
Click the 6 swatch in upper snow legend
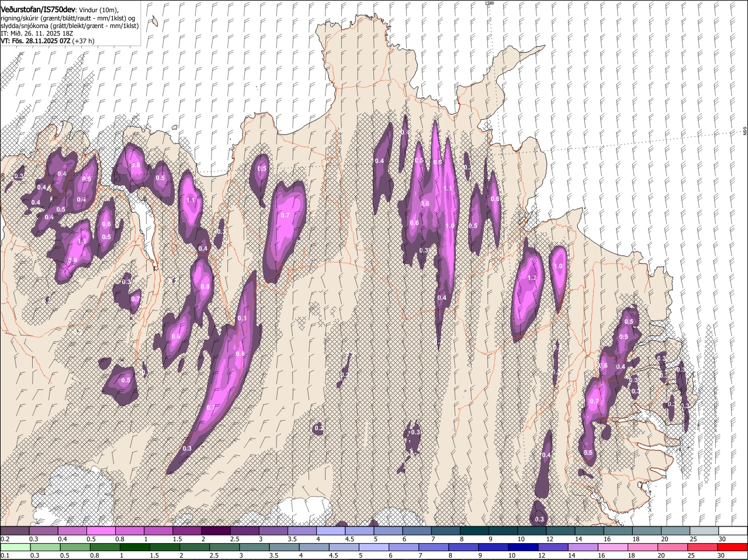click(x=417, y=531)
